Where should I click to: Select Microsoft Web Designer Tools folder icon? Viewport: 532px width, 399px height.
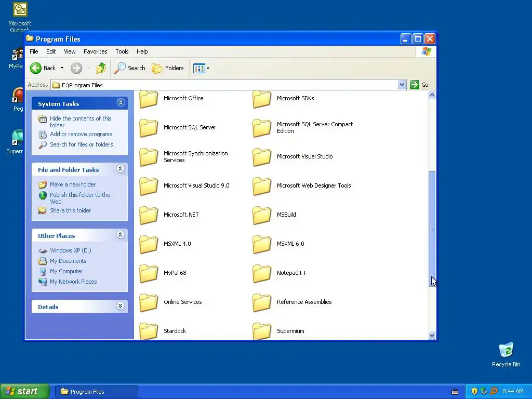[x=262, y=187]
